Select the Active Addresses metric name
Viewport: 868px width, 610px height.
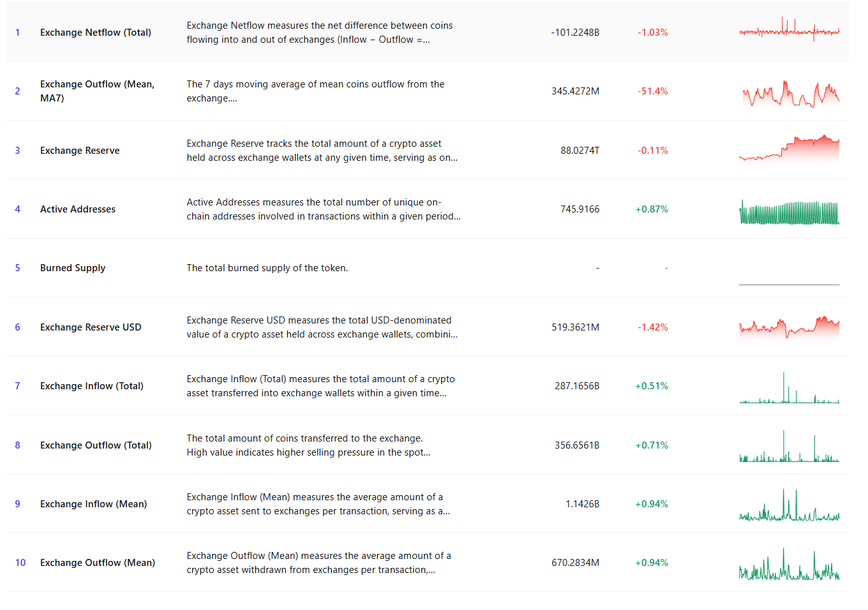[78, 209]
